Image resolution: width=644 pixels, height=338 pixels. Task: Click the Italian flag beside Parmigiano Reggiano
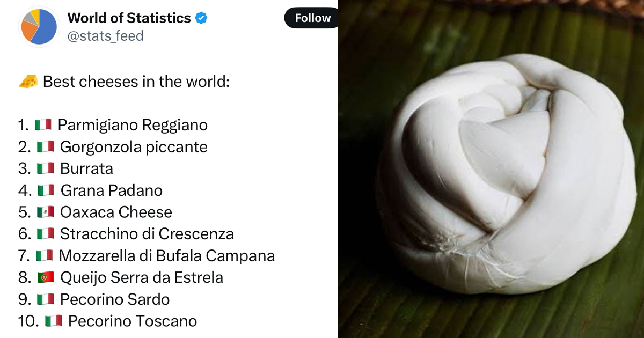pyautogui.click(x=43, y=125)
